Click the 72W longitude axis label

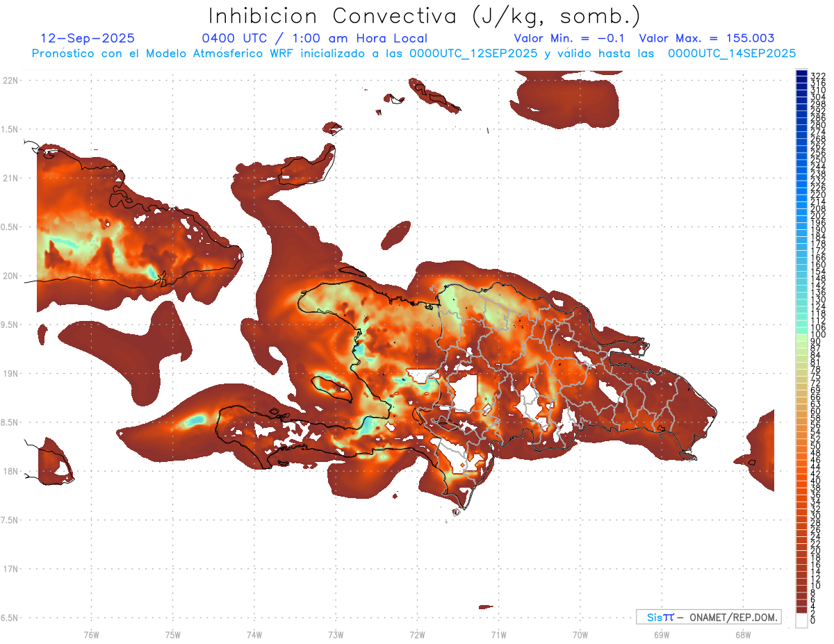pyautogui.click(x=417, y=634)
